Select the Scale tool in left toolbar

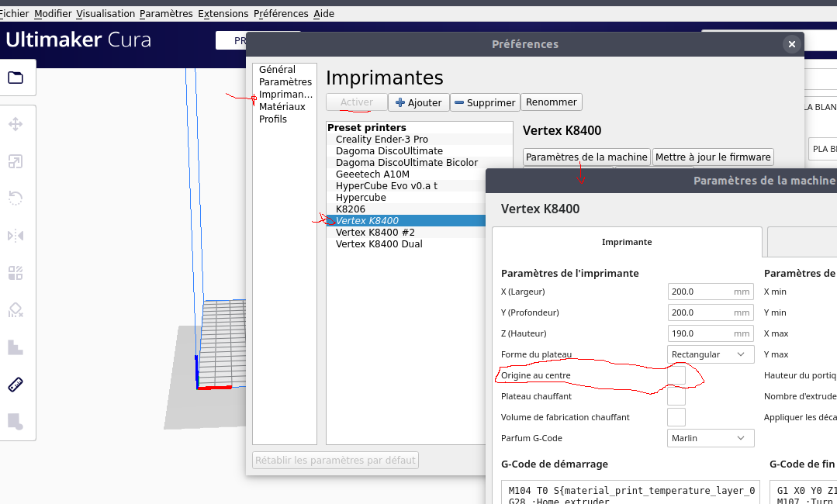coord(16,161)
